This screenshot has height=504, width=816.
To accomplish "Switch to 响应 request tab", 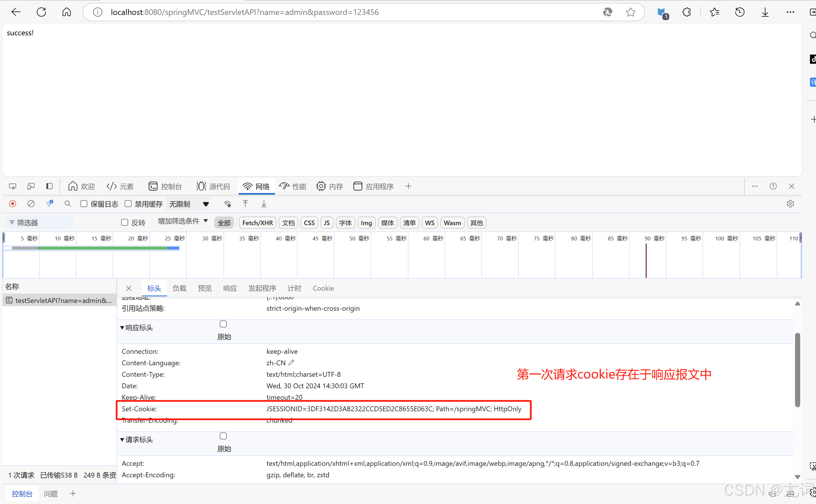I will click(x=230, y=288).
